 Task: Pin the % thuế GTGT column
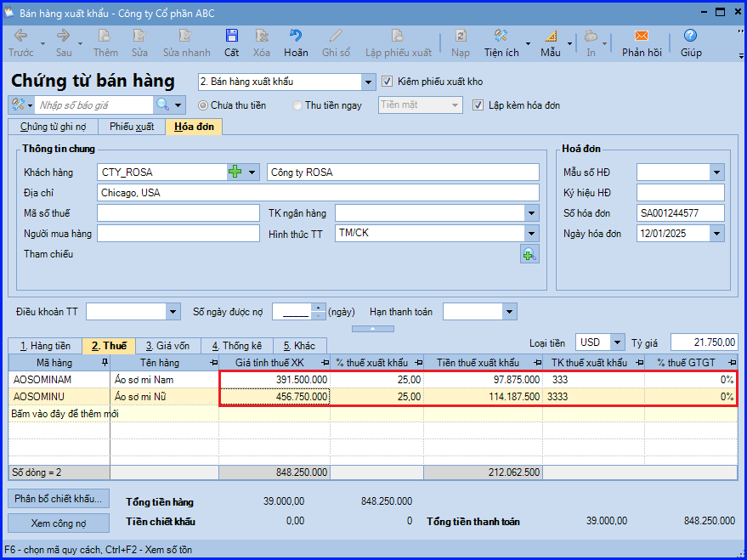click(x=733, y=363)
